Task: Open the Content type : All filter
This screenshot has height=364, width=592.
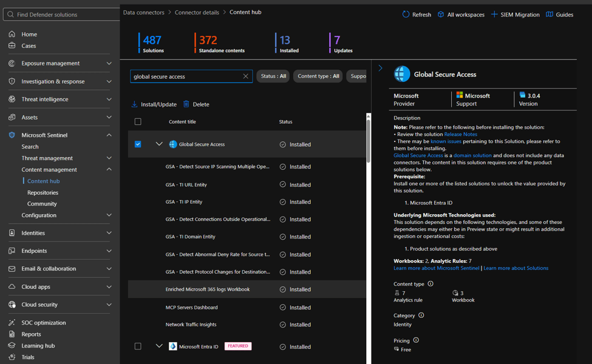Action: 318,76
